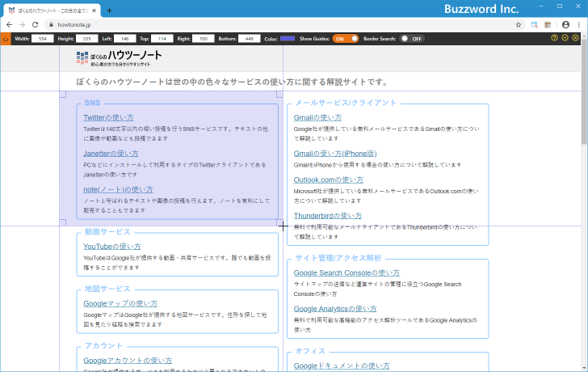Open the Google Search Consoleの使い方 link
The image size is (588, 372).
pyautogui.click(x=346, y=273)
